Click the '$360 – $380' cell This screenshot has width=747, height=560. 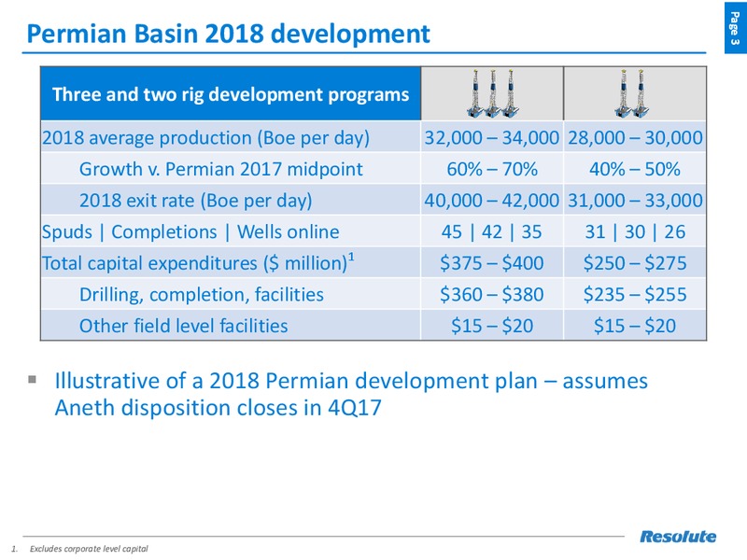492,294
